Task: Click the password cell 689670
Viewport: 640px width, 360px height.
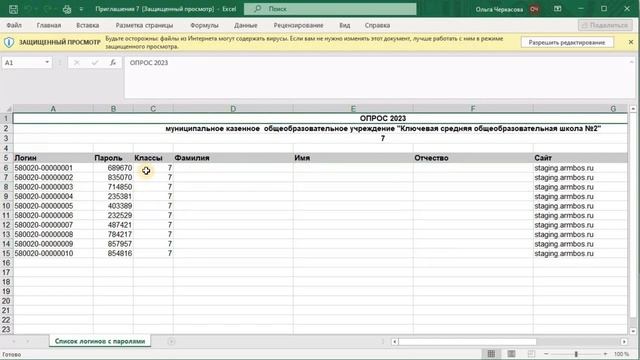Action: tap(113, 168)
